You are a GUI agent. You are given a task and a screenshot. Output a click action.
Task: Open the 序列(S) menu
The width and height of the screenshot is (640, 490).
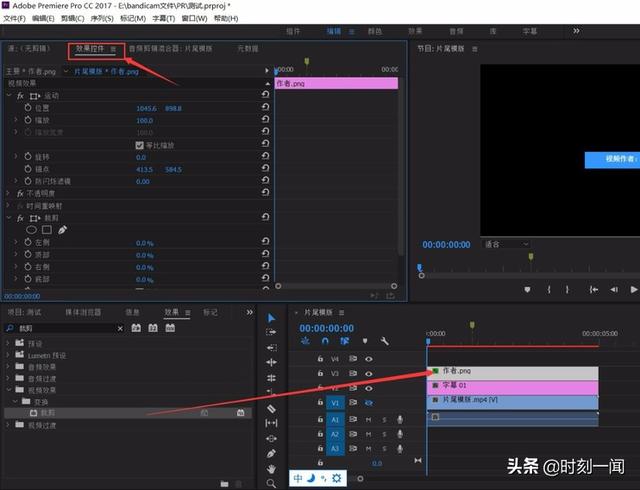pyautogui.click(x=99, y=18)
